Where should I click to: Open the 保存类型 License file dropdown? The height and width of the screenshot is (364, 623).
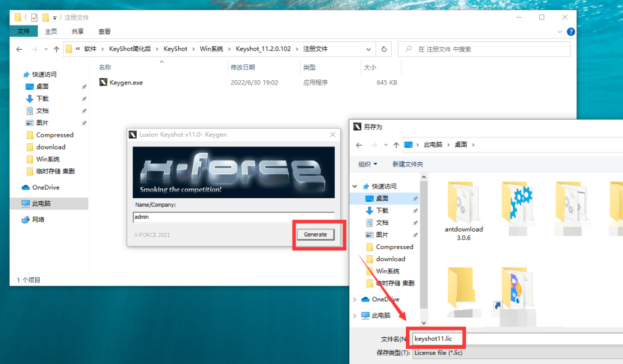click(518, 353)
